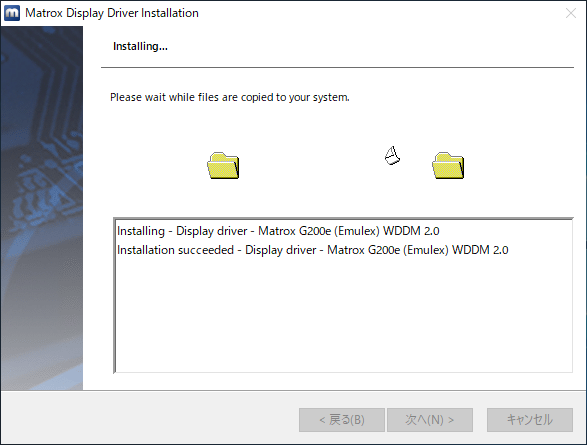Click the 'Matrox Display Driver Installation' title
This screenshot has width=587, height=445.
coord(112,13)
